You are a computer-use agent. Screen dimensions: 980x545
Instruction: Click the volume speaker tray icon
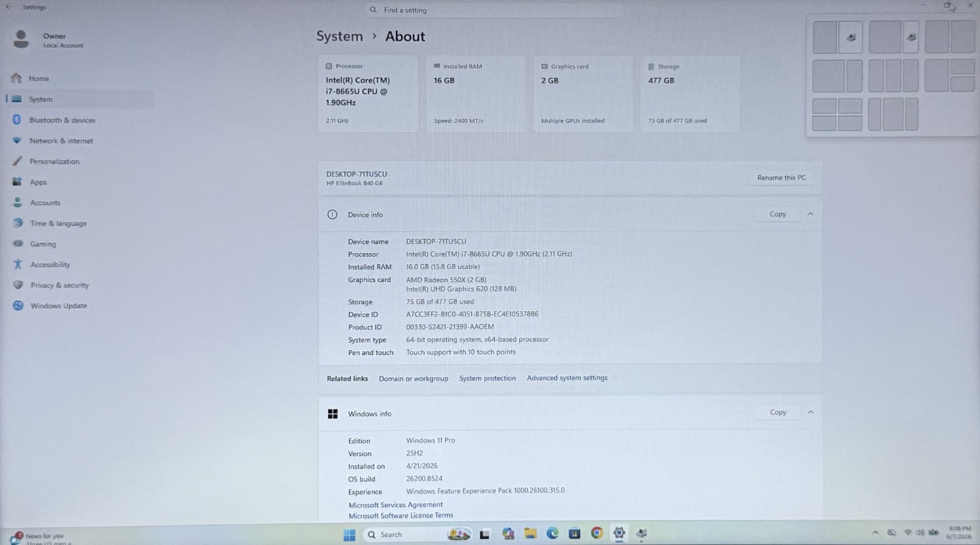tap(920, 533)
